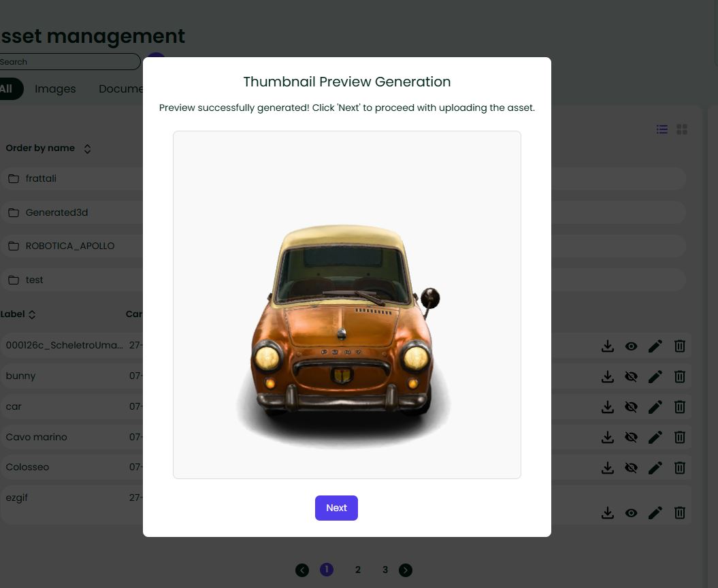Go to page 2 of results
Viewport: 718px width, 588px height.
click(358, 570)
